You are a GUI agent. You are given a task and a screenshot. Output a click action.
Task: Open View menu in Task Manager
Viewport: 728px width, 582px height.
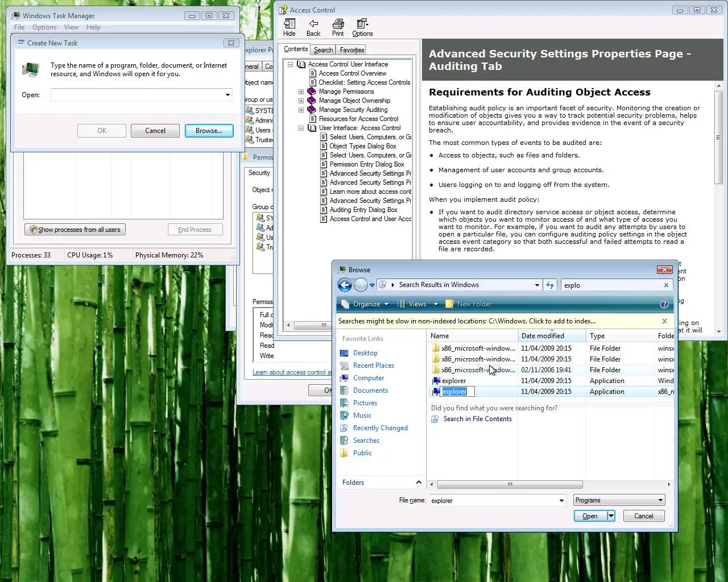pyautogui.click(x=71, y=27)
